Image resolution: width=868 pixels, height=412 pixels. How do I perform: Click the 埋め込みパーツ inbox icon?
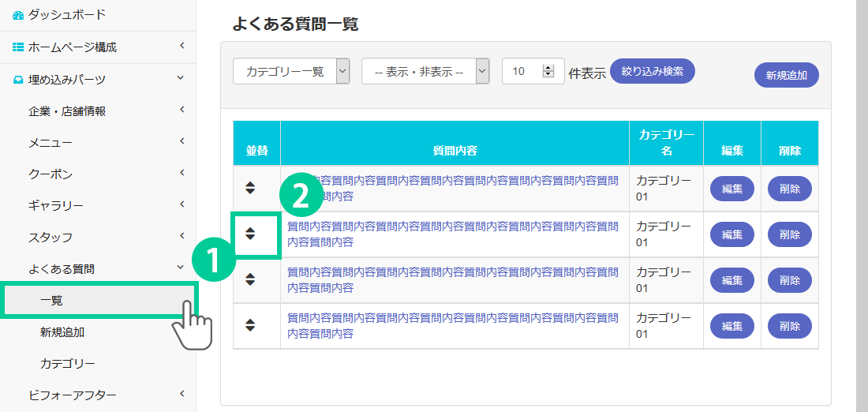point(18,79)
